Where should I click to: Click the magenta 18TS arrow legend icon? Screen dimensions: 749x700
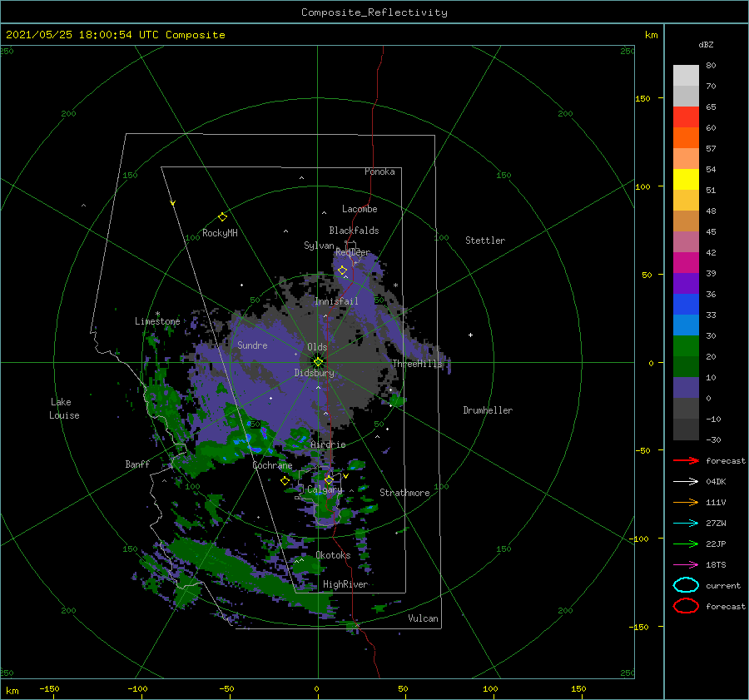pos(686,565)
